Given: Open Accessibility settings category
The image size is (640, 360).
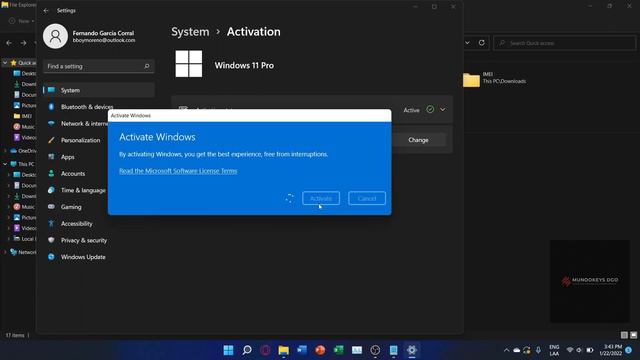Looking at the screenshot, I should pyautogui.click(x=99, y=224).
